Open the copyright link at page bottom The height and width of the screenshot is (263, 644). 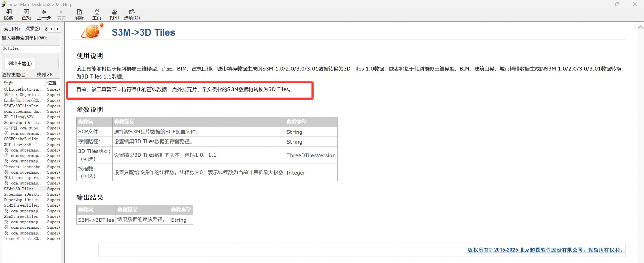tap(545, 250)
